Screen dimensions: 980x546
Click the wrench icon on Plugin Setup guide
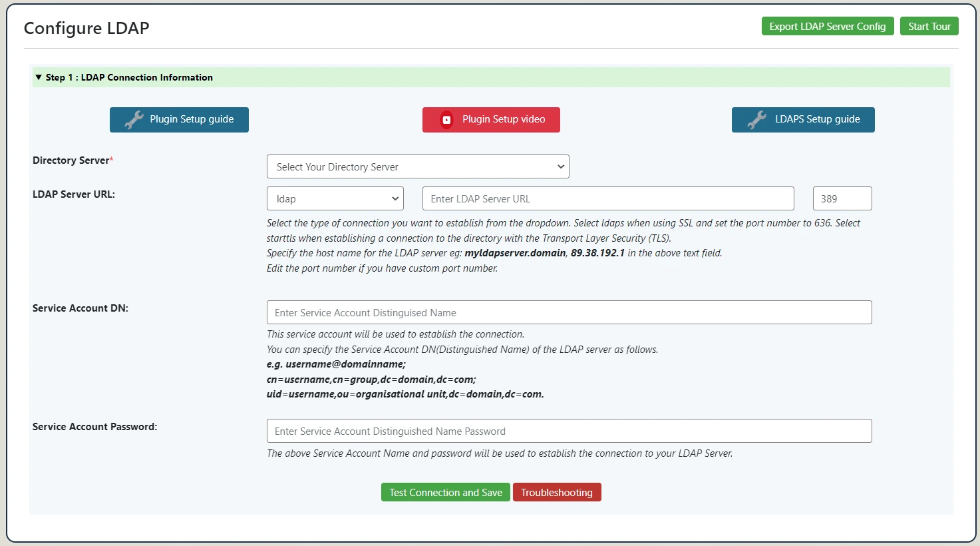tap(133, 119)
